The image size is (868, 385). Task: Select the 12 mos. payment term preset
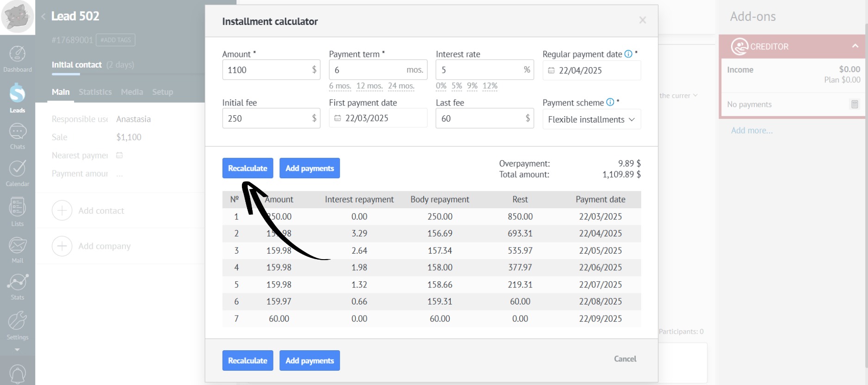click(x=369, y=86)
